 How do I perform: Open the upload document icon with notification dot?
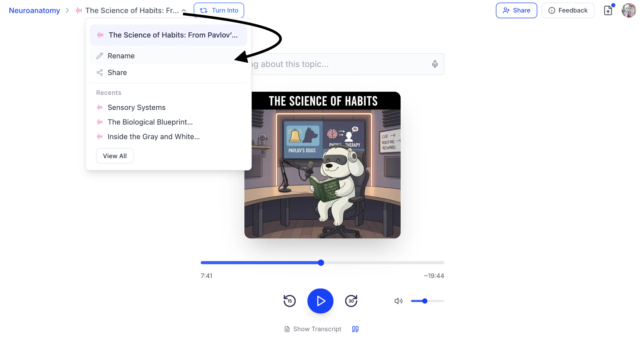[x=608, y=10]
